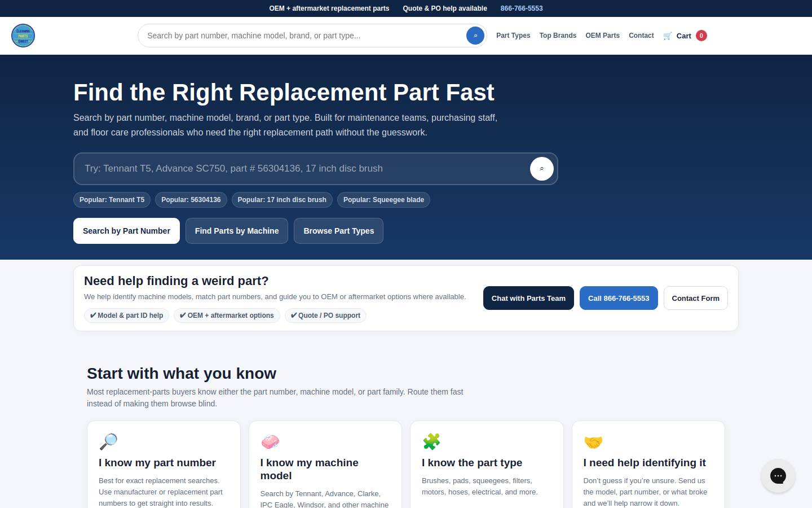Click the Quote & PO help available text

tap(445, 8)
